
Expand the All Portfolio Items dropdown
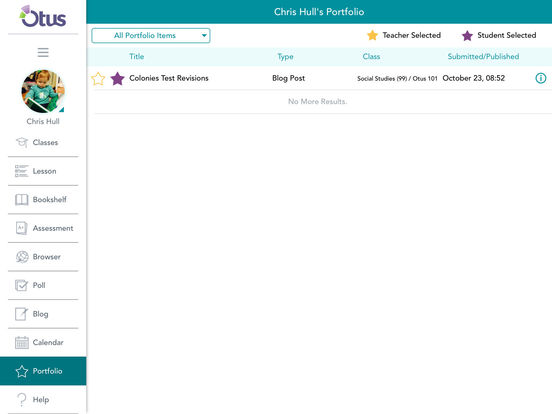(x=151, y=36)
